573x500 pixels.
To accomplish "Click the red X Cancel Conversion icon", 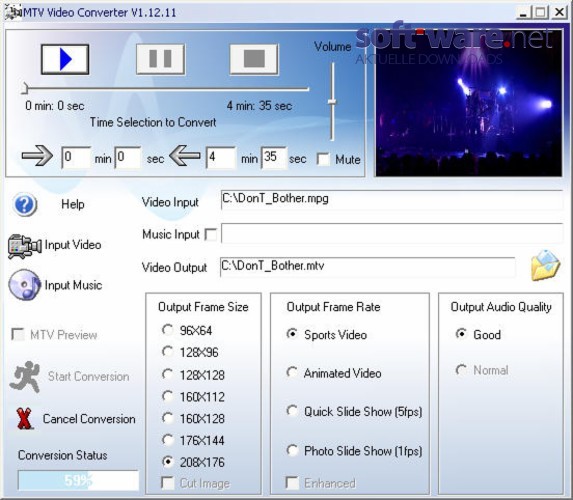I will point(24,419).
